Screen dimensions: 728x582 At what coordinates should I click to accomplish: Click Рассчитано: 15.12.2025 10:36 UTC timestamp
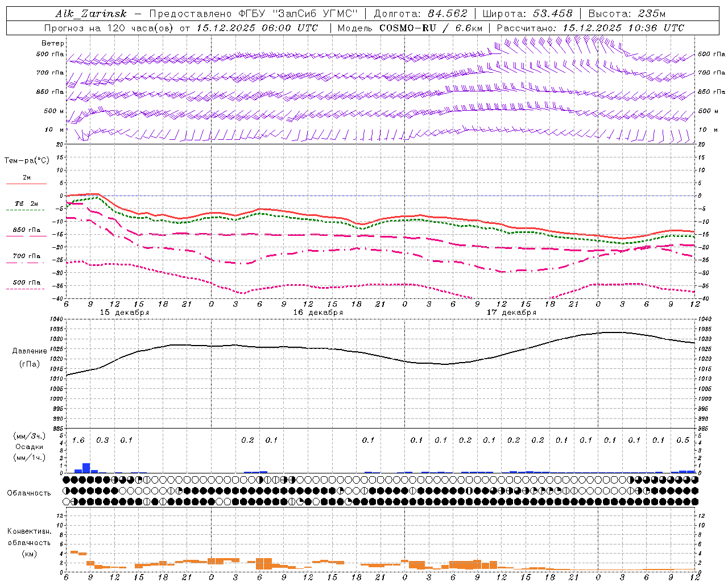590,28
